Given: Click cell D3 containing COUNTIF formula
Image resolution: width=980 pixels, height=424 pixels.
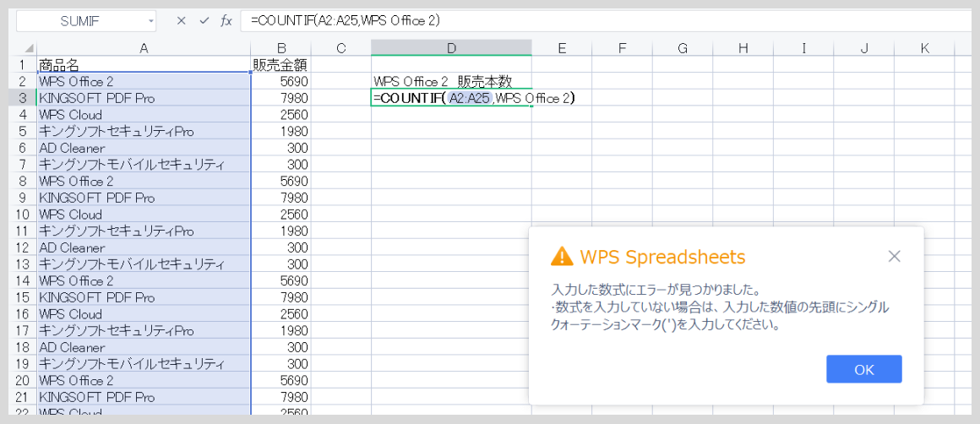Looking at the screenshot, I should click(x=451, y=98).
